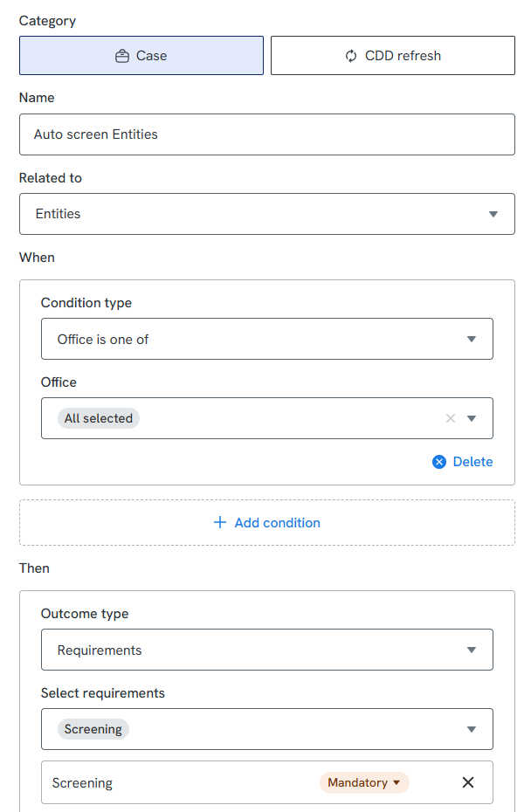
Task: Expand the Outcome type dropdown
Action: (472, 650)
